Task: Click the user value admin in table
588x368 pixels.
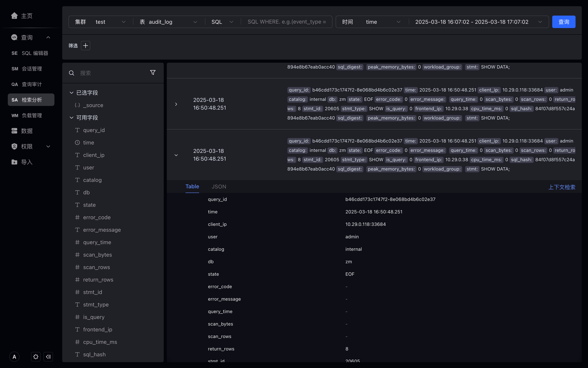Action: point(352,237)
